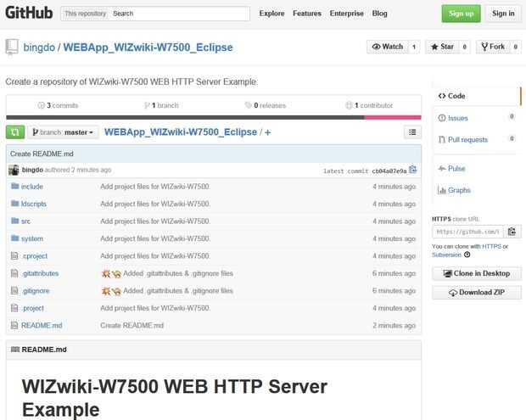Click the help icon next to Subversion
This screenshot has width=526, height=420.
(467, 255)
